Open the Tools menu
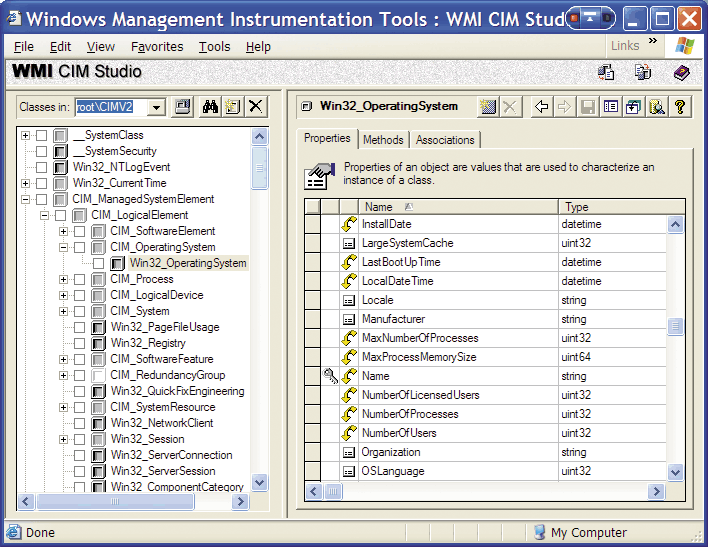 pos(214,47)
